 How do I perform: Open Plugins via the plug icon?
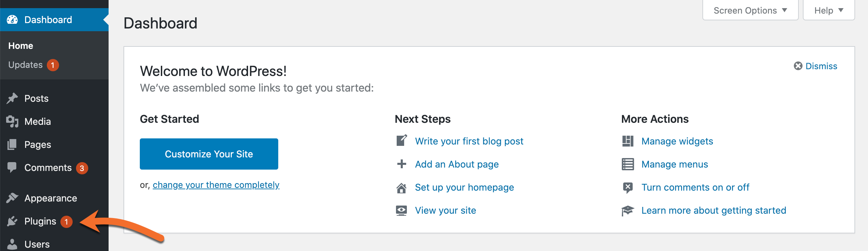click(x=13, y=221)
